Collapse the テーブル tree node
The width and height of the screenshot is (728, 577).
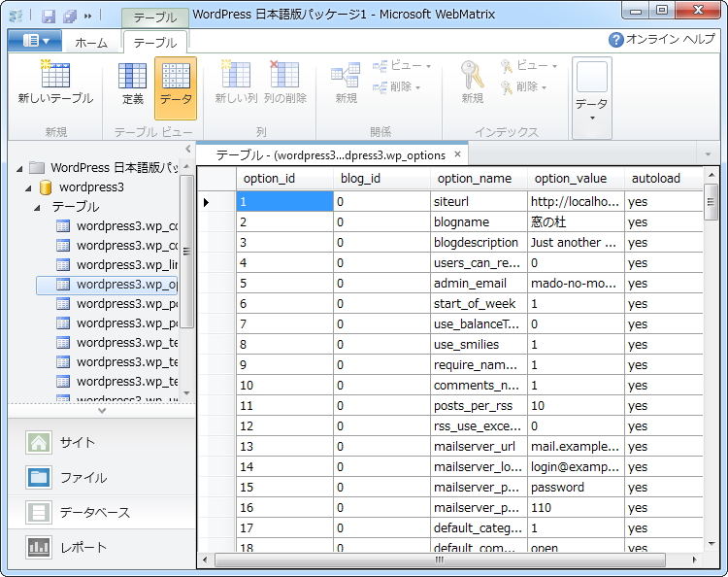[x=38, y=207]
